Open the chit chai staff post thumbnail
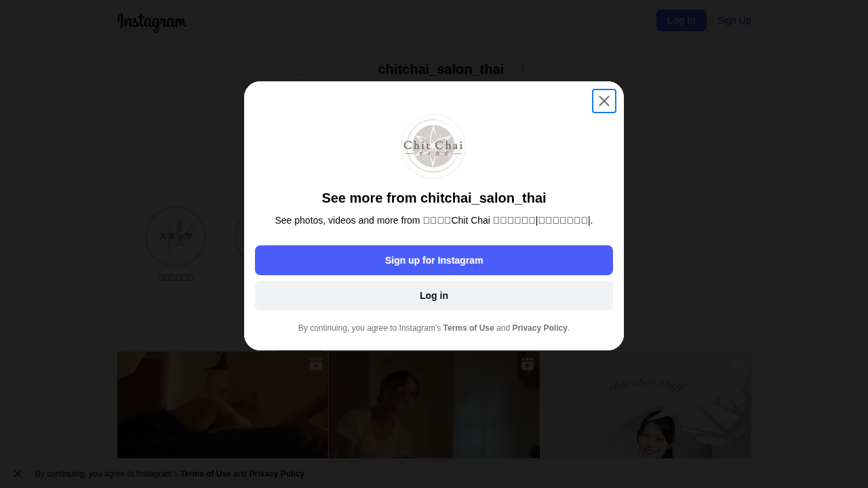The height and width of the screenshot is (488, 868). (x=646, y=407)
